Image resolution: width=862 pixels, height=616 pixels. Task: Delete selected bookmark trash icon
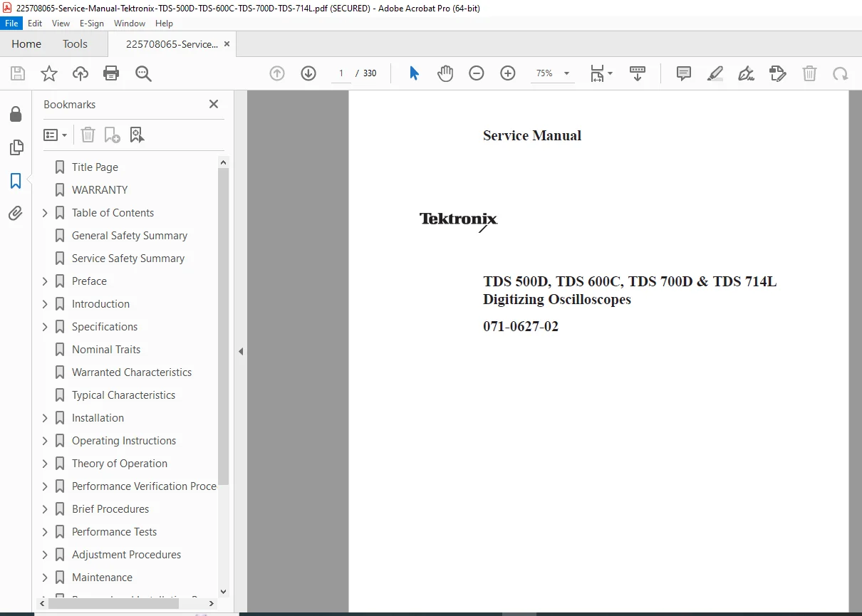click(x=88, y=135)
